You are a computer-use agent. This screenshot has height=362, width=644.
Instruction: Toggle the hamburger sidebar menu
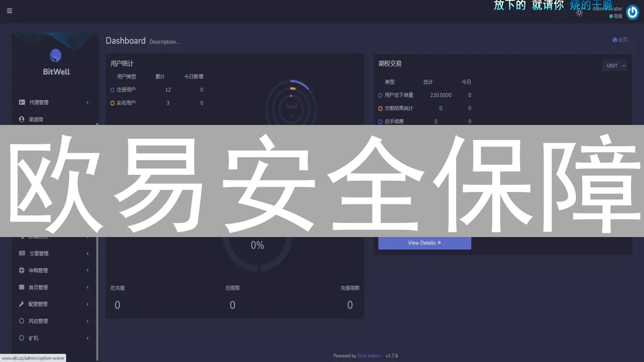pyautogui.click(x=9, y=11)
